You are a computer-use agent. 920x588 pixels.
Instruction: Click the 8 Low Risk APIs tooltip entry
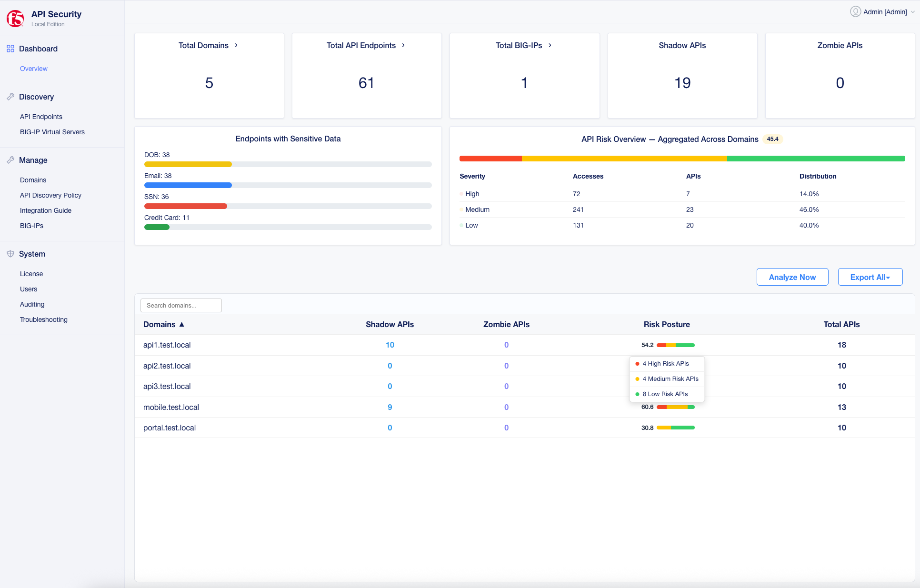coord(667,394)
